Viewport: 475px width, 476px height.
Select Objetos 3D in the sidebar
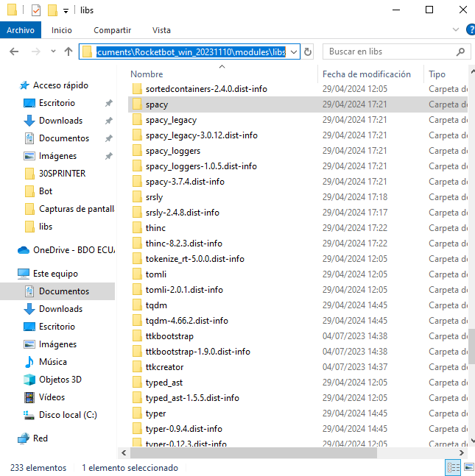click(60, 380)
